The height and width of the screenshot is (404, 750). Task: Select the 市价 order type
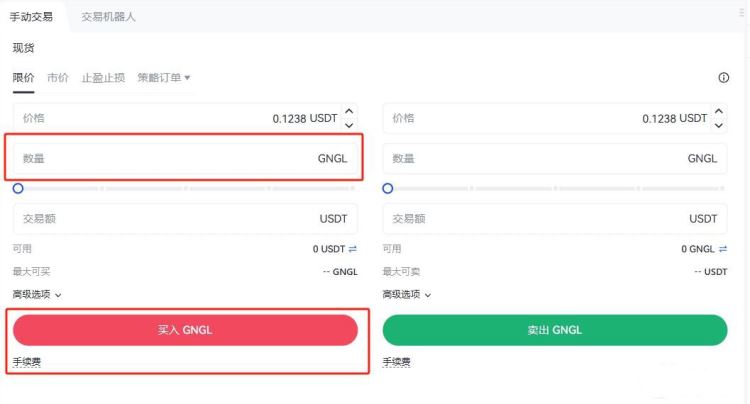(x=58, y=78)
